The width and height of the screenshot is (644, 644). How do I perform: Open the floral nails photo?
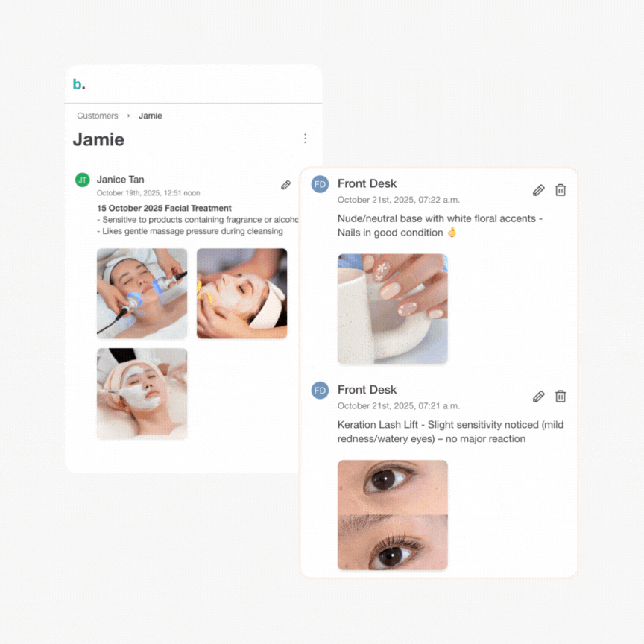pyautogui.click(x=393, y=309)
